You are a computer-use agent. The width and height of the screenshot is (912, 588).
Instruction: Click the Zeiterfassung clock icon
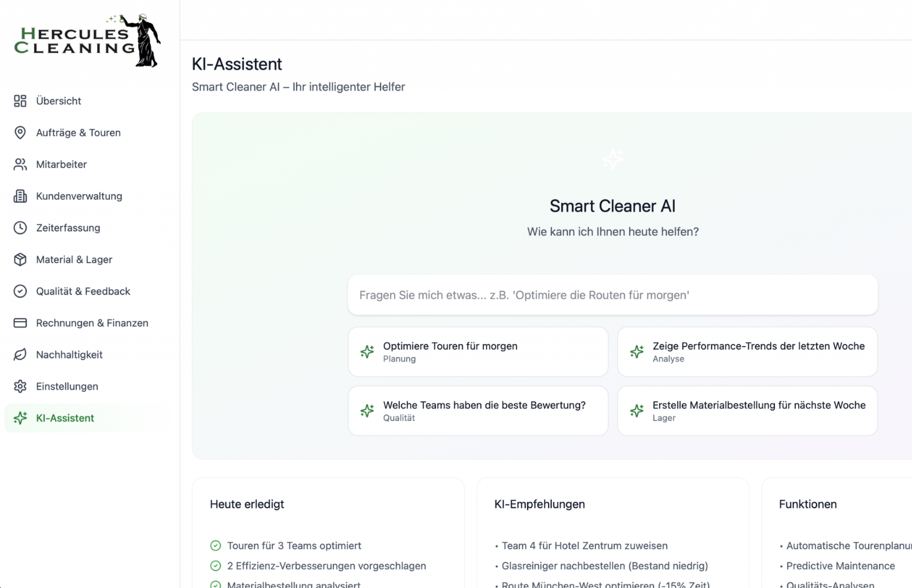point(20,228)
